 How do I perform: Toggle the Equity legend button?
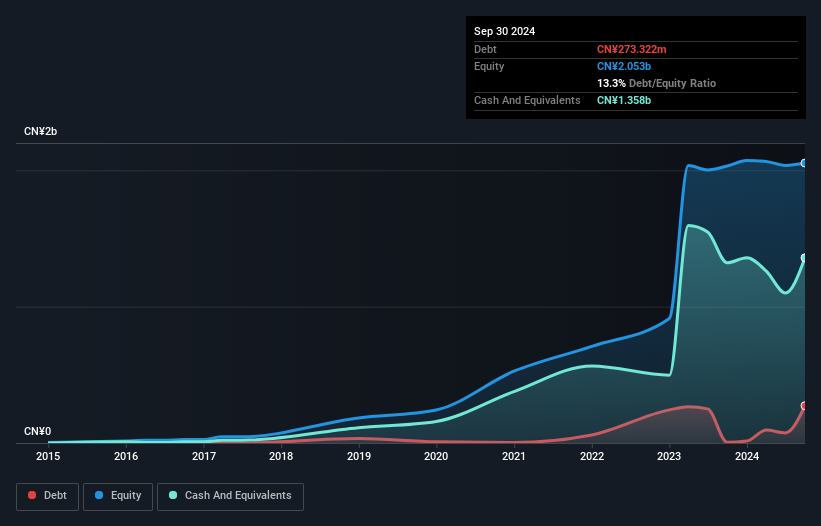pos(118,496)
